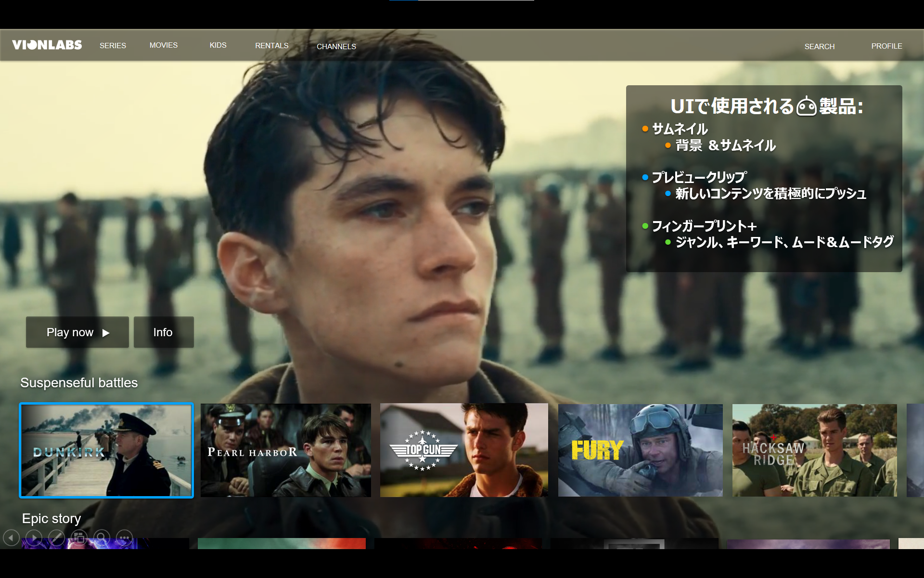Click the 背景 &サムネイル sub-bullet
Screen dimensions: 924x578
pos(726,145)
